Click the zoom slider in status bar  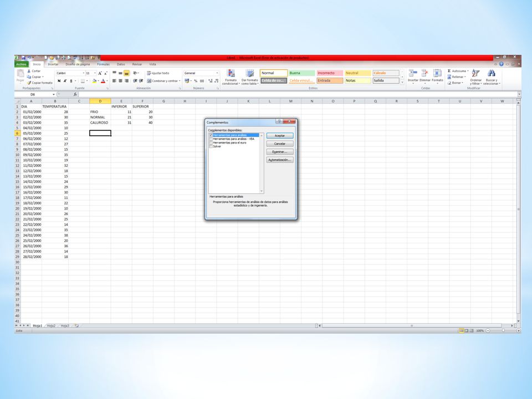coord(503,330)
